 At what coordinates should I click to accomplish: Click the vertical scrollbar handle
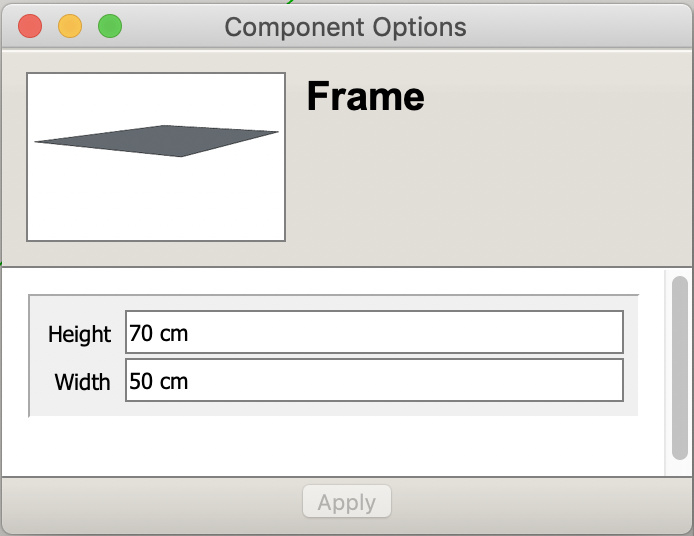coord(679,368)
